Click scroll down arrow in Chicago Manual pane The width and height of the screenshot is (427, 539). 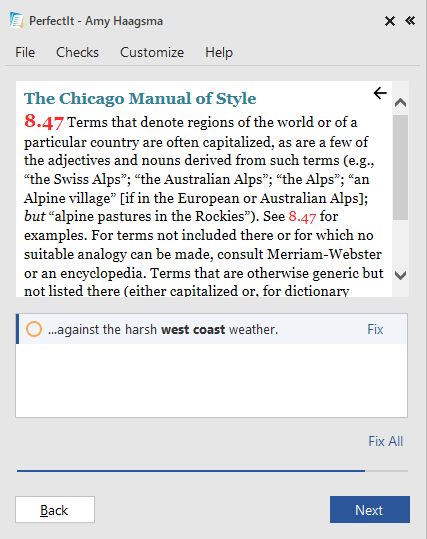(x=401, y=275)
